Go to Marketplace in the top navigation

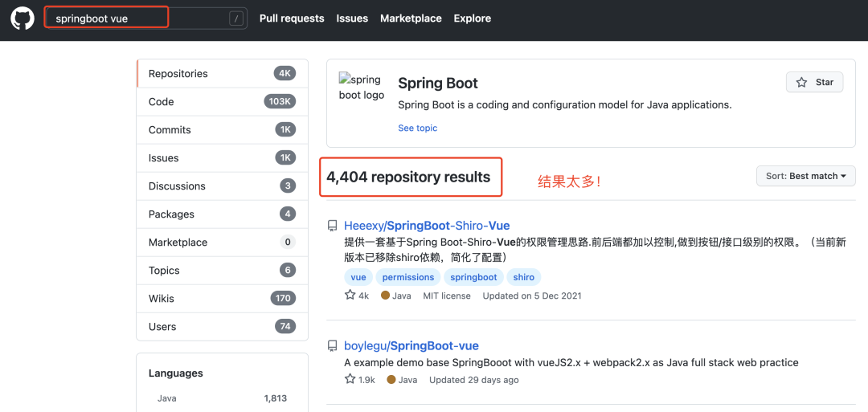(x=411, y=18)
